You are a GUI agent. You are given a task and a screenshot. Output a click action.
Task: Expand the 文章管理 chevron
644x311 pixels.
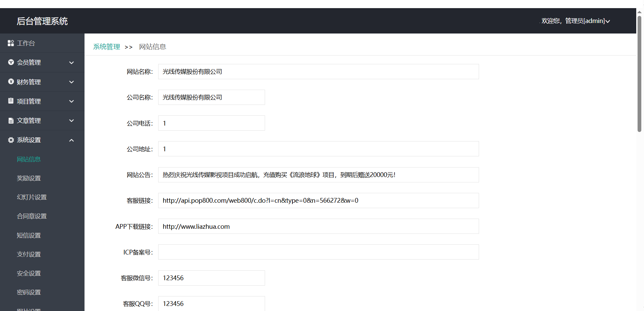[x=71, y=120]
